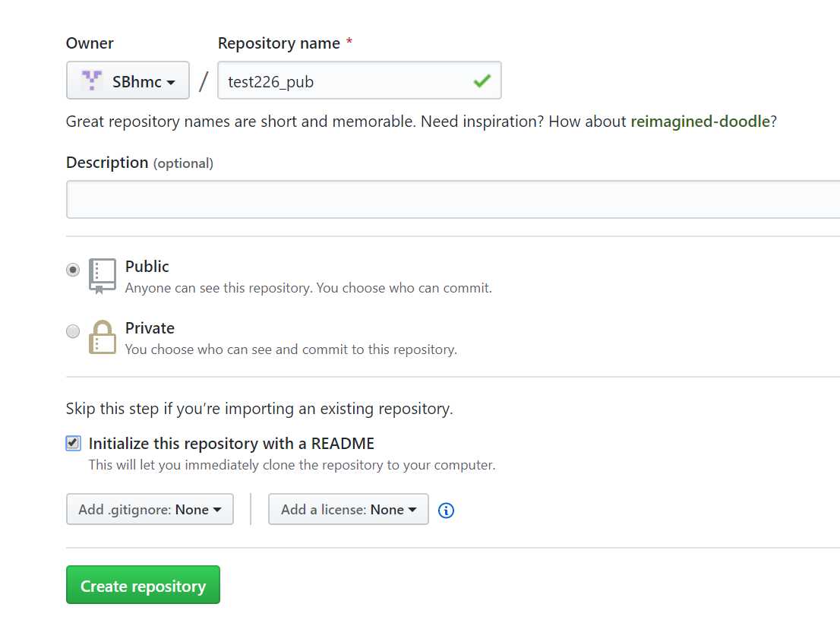Viewport: 840px width, 623px height.
Task: Click the Repository name label
Action: [x=279, y=43]
